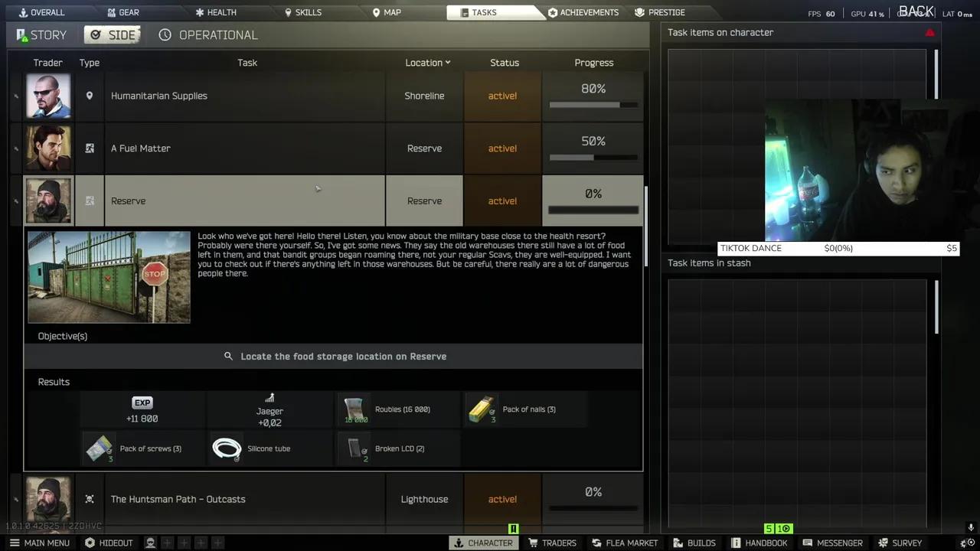Viewport: 980px width, 551px height.
Task: Click the Roubles reward item icon
Action: pos(354,409)
